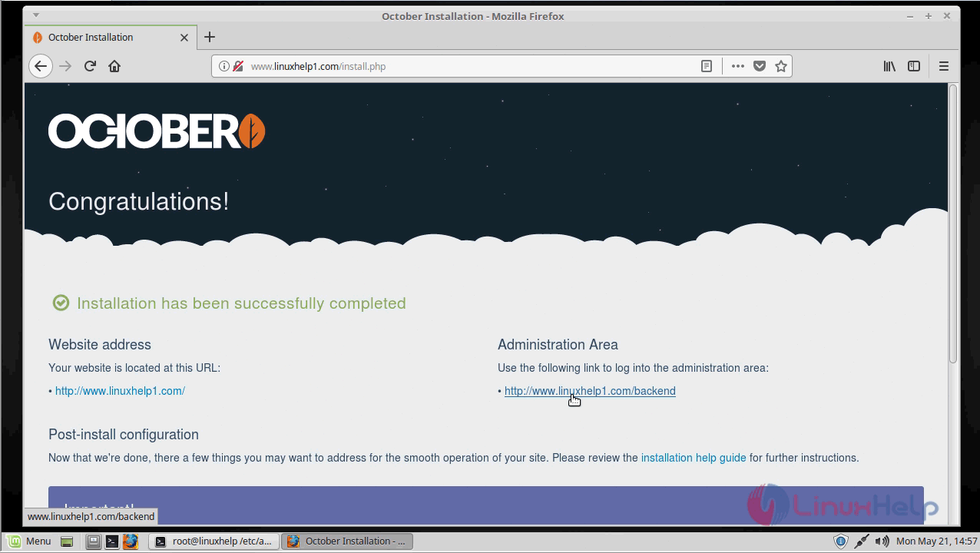Show sidebars icon in toolbar
The width and height of the screenshot is (980, 553).
pos(914,66)
